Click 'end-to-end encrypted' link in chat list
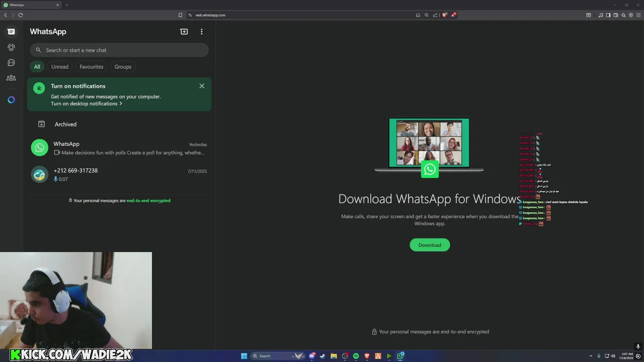644x362 pixels. pos(148,201)
